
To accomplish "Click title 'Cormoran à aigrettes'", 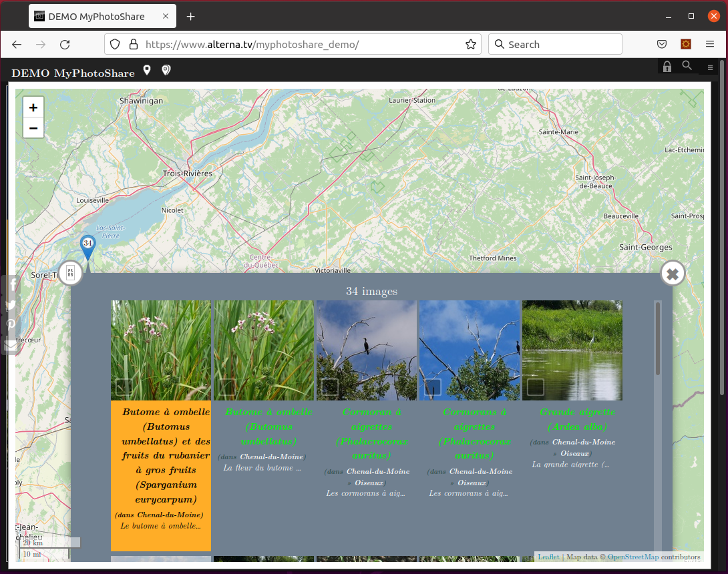I will (372, 433).
